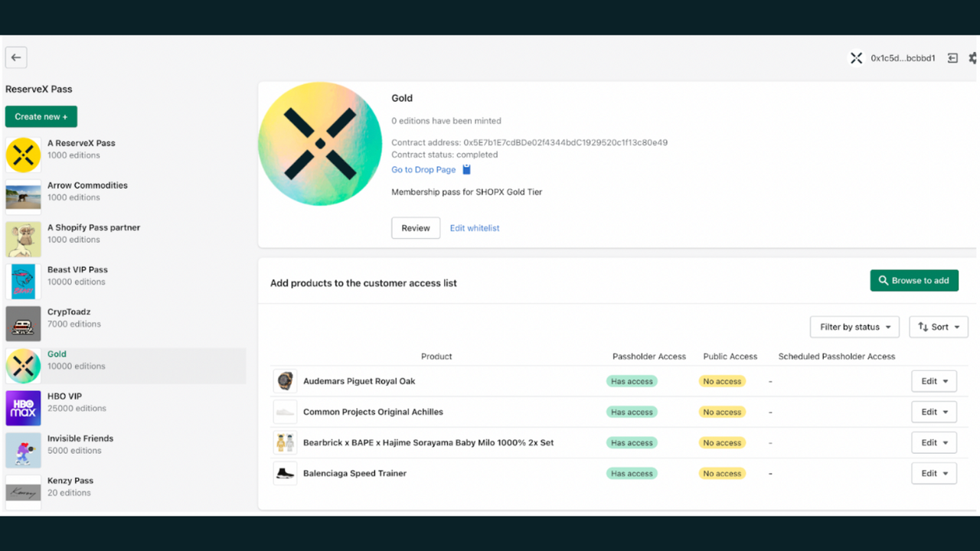Click the search icon inside Browse to add
Viewport: 980px width, 551px height.
click(884, 280)
